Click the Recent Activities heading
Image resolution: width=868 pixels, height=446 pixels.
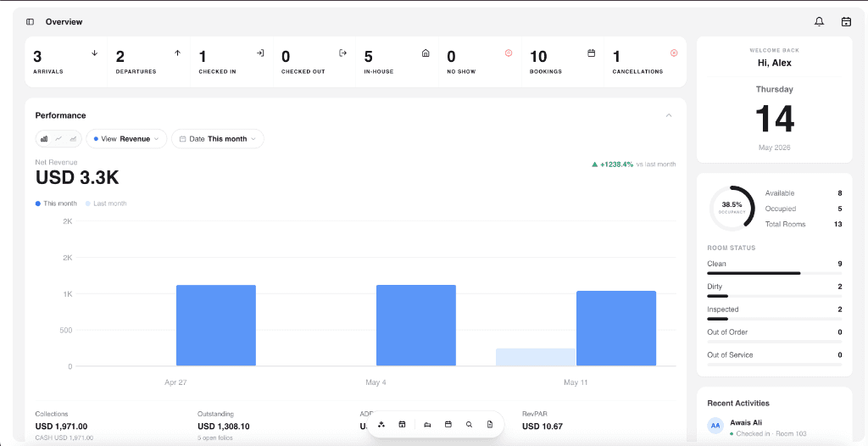click(738, 404)
